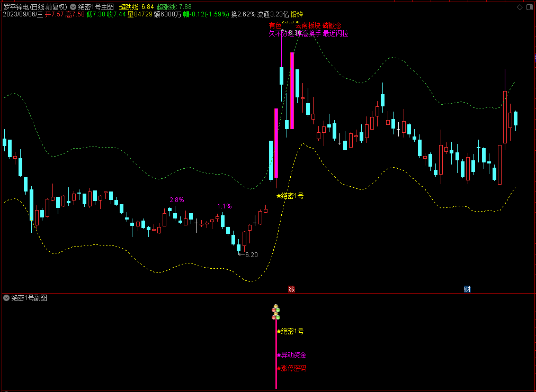536x392 pixels.
Task: Click the ★异动资金 signal label
Action: click(291, 355)
